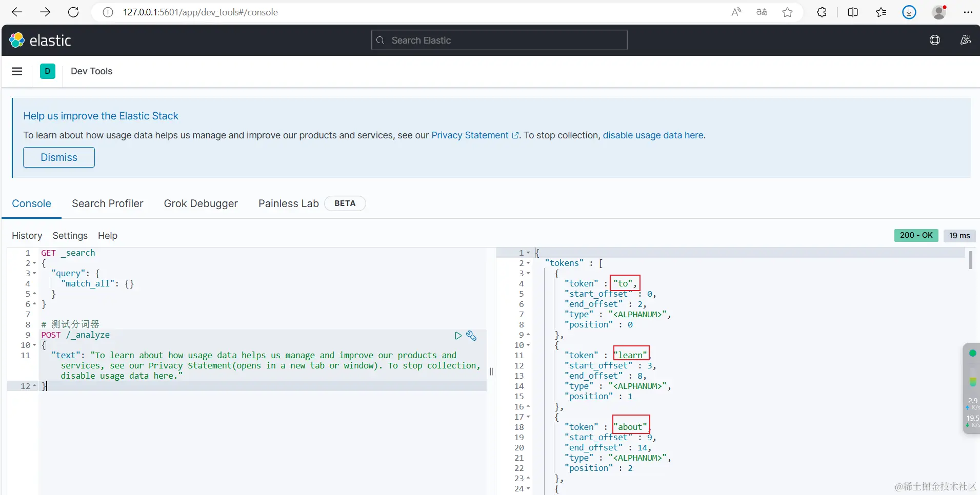The image size is (980, 495).
Task: Click the green dot in floating widget
Action: 972,353
